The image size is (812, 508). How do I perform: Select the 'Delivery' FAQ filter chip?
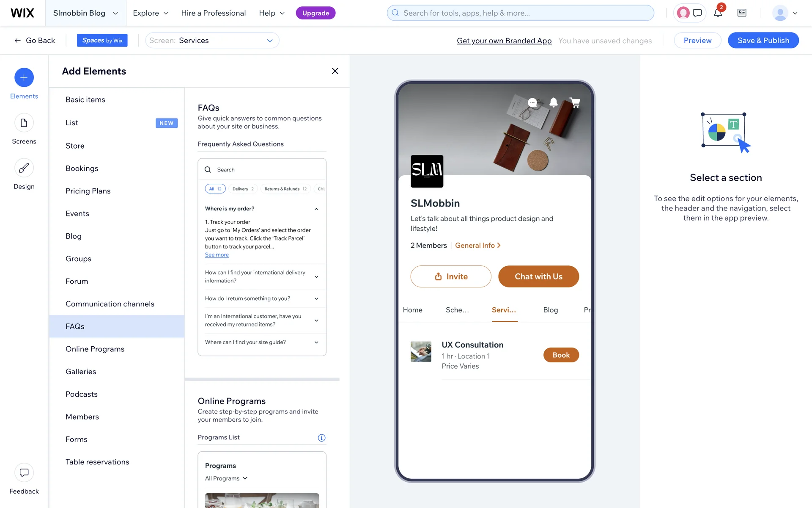[x=243, y=189]
